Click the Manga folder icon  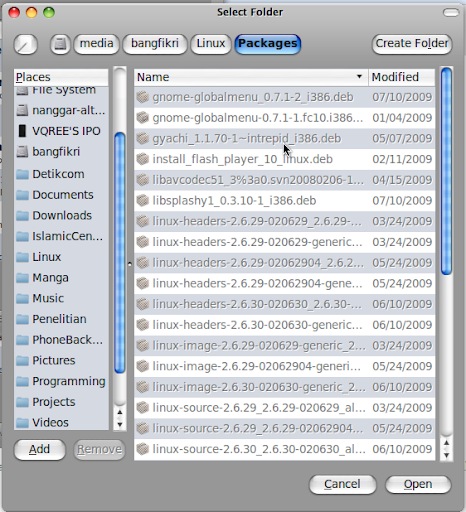point(22,278)
